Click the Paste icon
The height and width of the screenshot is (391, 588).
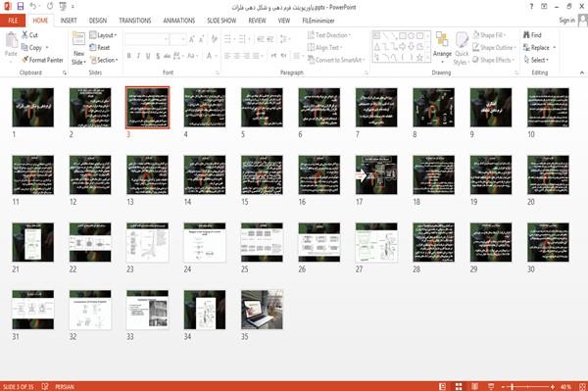click(11, 40)
